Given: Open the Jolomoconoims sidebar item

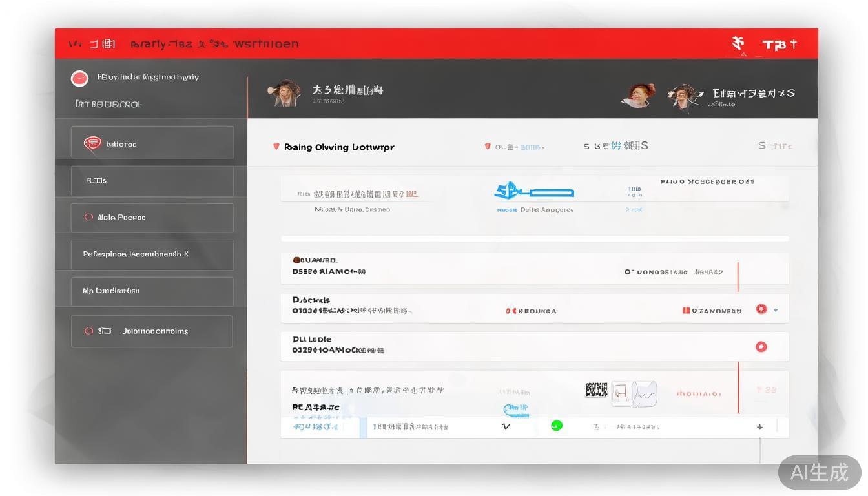Looking at the screenshot, I should pos(152,331).
